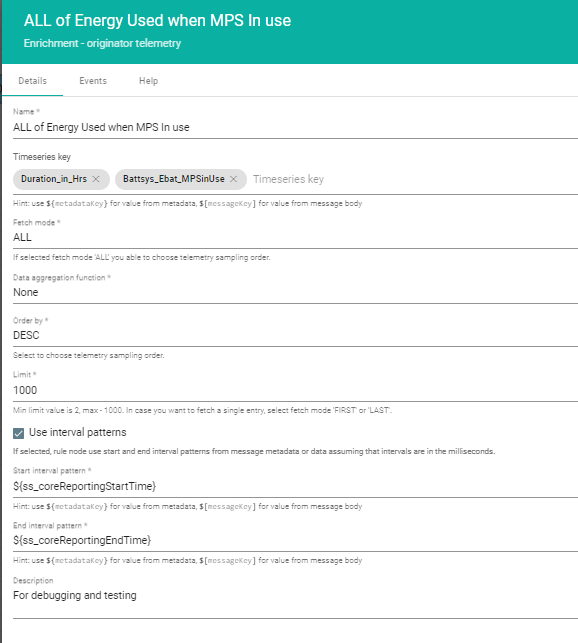Edit the Start interval pattern field

(x=295, y=486)
